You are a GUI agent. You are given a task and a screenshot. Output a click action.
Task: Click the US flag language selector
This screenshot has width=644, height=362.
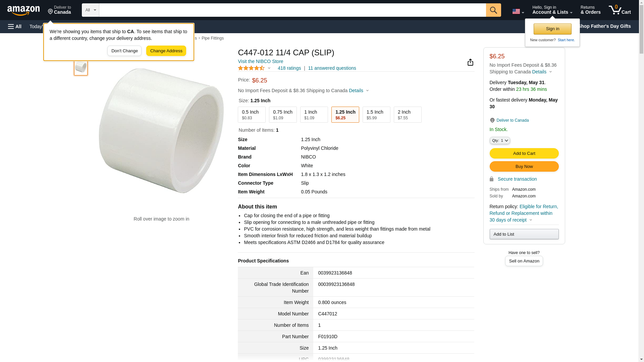(518, 11)
